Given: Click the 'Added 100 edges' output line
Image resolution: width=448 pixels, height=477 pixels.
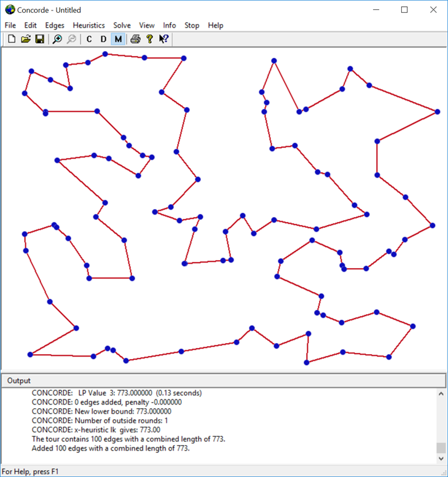Looking at the screenshot, I should (111, 448).
